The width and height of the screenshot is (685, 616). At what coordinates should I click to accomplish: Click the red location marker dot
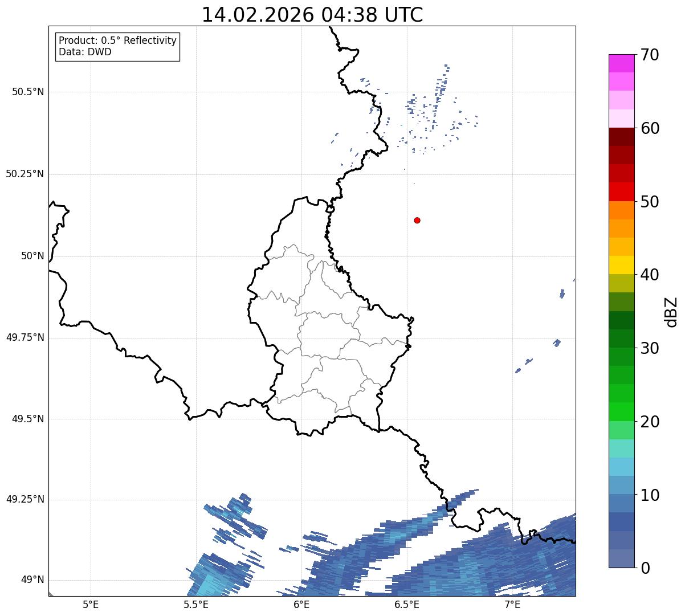(417, 220)
